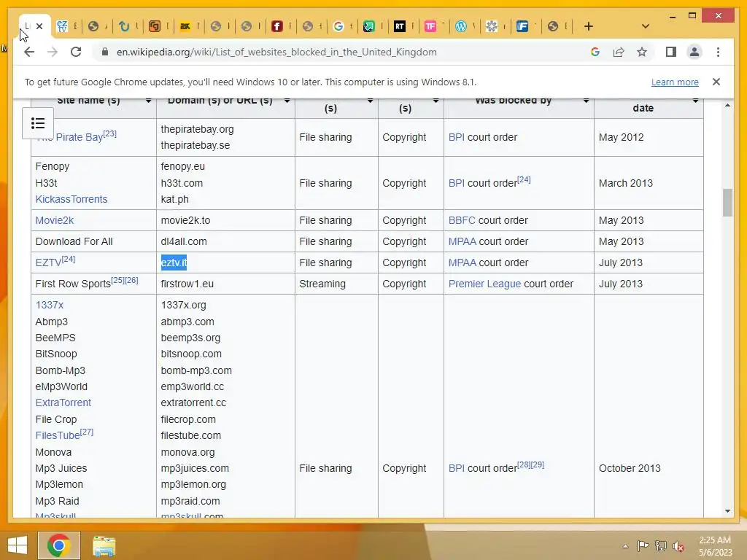Open the Google icon in address bar

tap(595, 52)
